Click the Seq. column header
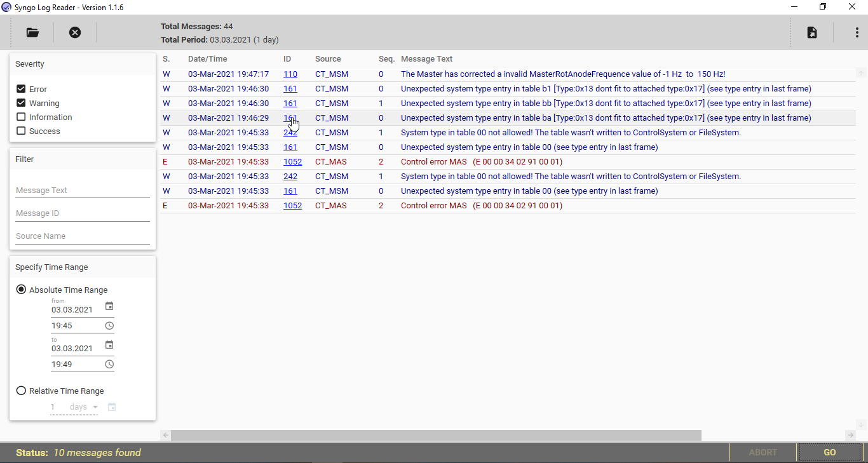 tap(386, 59)
